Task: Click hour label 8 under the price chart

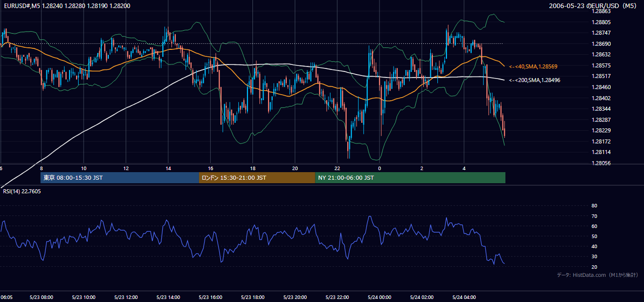Action: pyautogui.click(x=41, y=169)
